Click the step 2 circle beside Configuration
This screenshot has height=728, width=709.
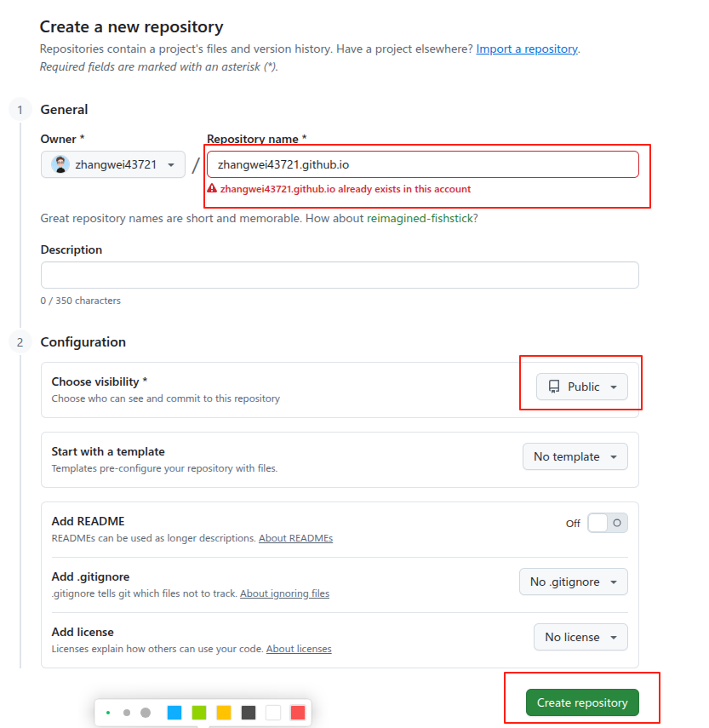coord(20,341)
